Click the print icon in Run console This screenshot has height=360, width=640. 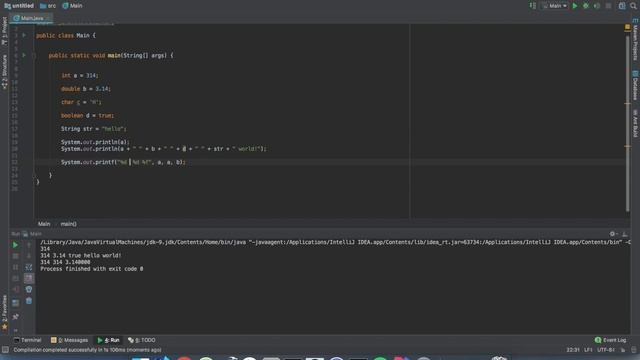[29, 289]
